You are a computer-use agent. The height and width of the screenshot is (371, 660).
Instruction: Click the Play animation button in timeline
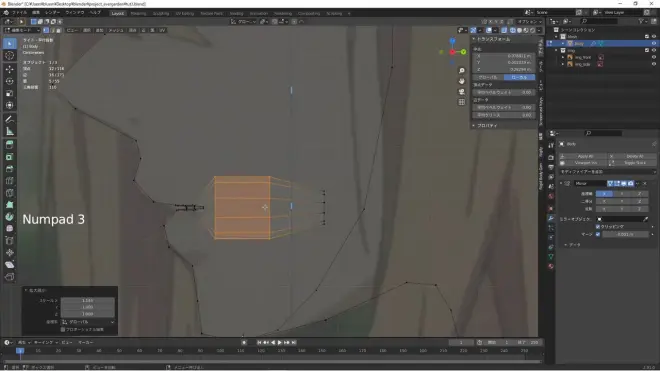point(279,342)
